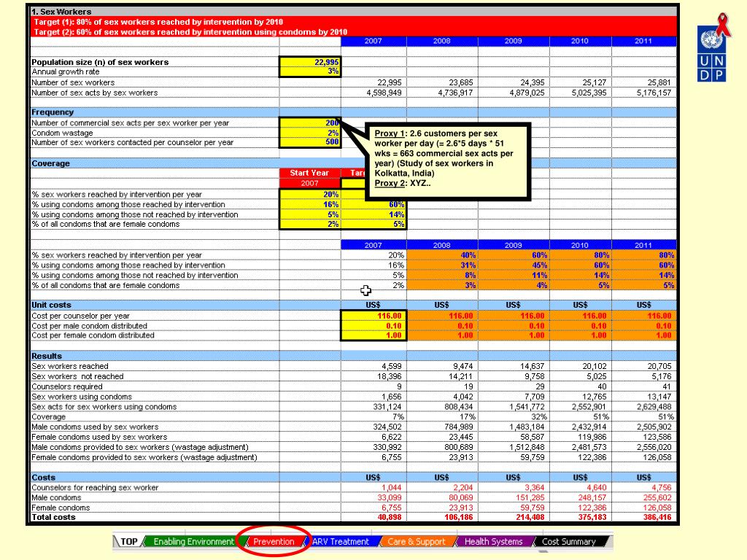
Task: Select the commercial sex acts per year input
Action: (x=309, y=122)
